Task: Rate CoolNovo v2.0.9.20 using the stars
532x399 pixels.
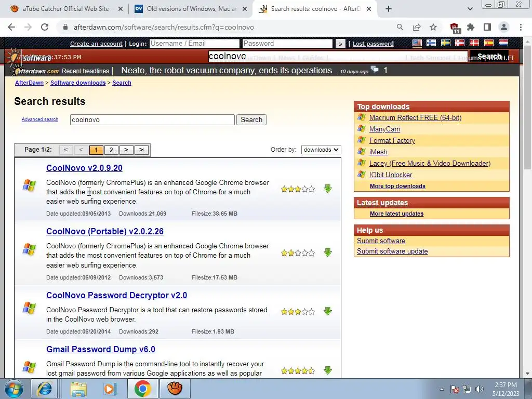Action: point(298,189)
